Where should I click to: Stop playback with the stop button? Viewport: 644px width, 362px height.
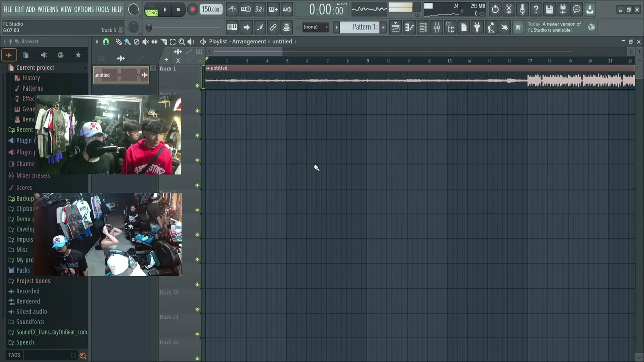[x=178, y=10]
